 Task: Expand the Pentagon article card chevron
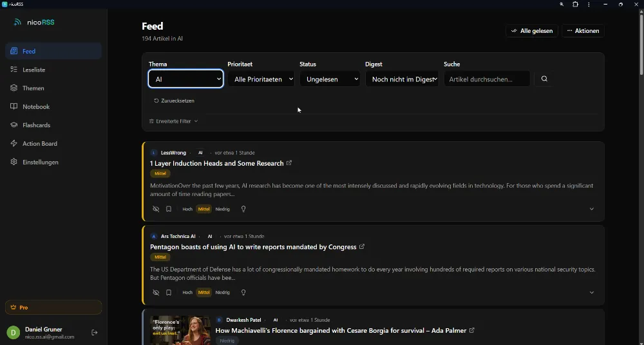[591, 292]
